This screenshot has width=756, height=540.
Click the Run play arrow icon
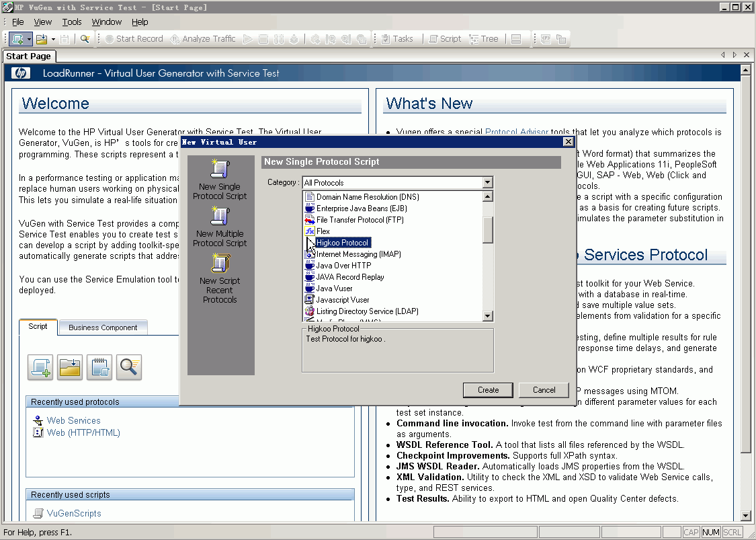248,39
